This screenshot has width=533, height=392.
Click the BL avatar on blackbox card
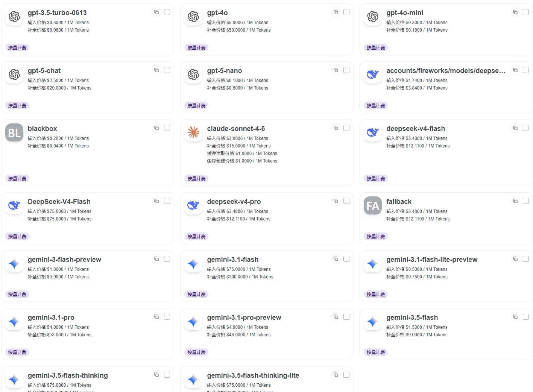14,133
